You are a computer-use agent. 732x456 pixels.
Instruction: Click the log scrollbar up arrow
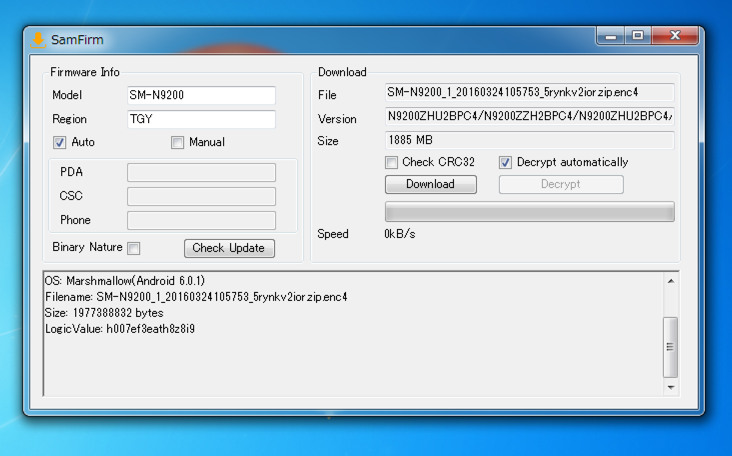tap(671, 281)
